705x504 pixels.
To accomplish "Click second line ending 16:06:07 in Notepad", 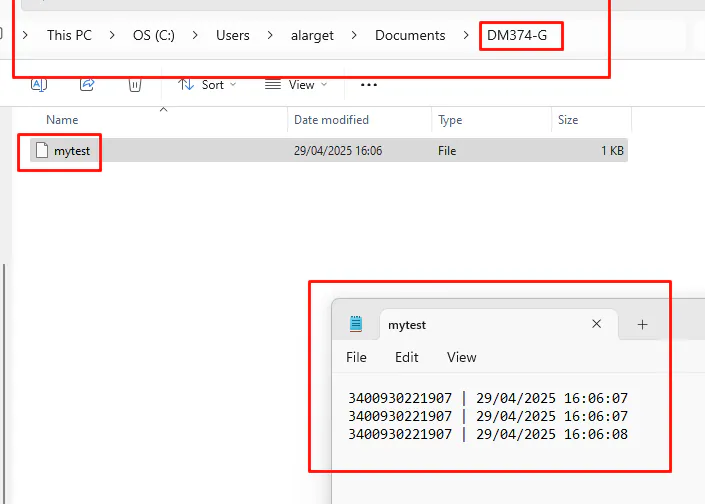I will tap(488, 416).
